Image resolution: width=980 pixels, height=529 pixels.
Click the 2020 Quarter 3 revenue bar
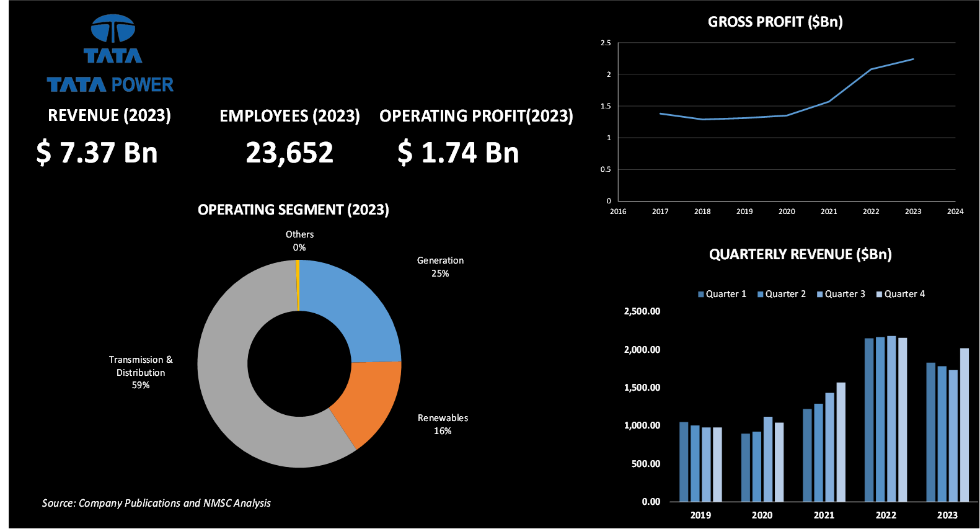pyautogui.click(x=768, y=459)
